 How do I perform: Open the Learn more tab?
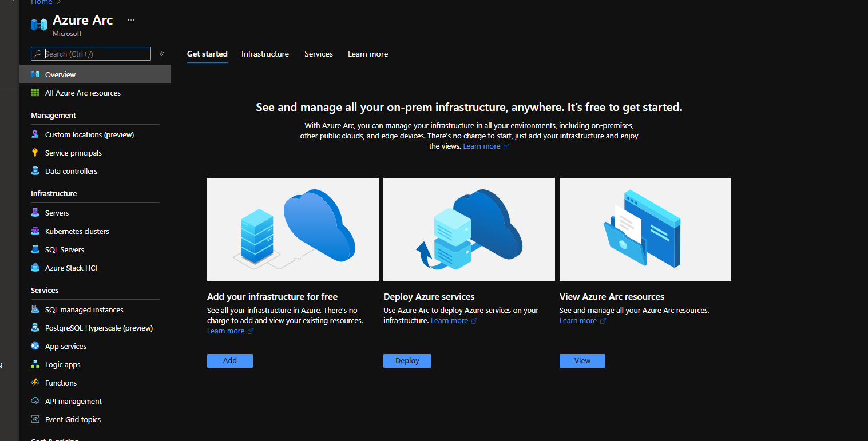point(368,54)
